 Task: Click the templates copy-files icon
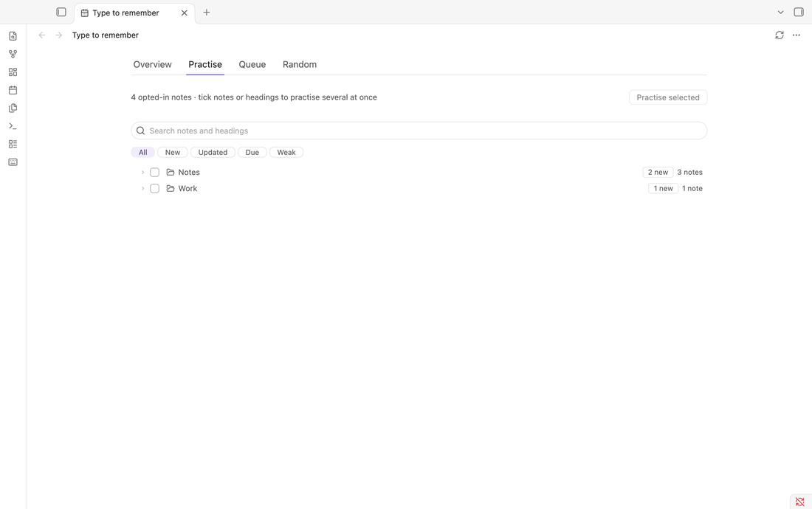click(13, 108)
